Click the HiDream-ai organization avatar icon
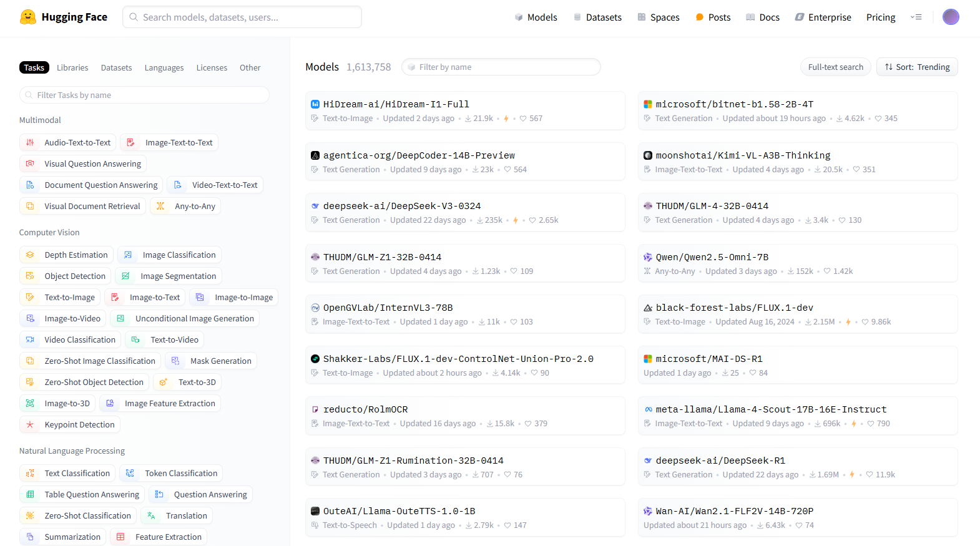This screenshot has width=980, height=546. (315, 104)
